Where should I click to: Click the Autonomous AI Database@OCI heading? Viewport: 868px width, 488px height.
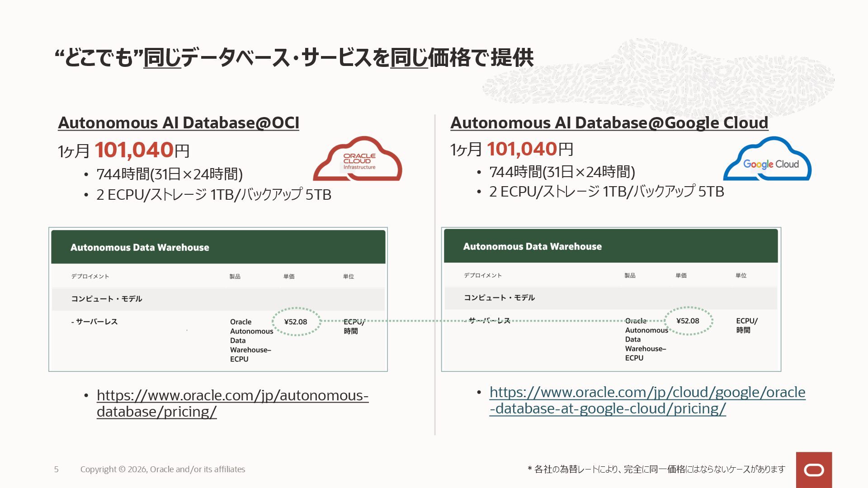click(179, 123)
